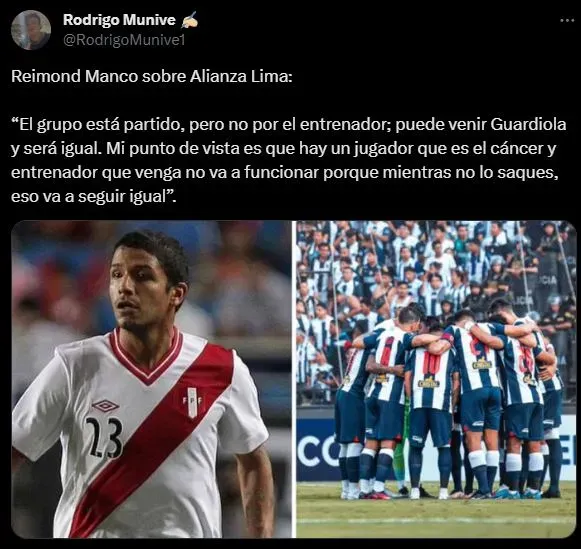
Task: Open the three-dot more options menu
Action: click(x=567, y=21)
